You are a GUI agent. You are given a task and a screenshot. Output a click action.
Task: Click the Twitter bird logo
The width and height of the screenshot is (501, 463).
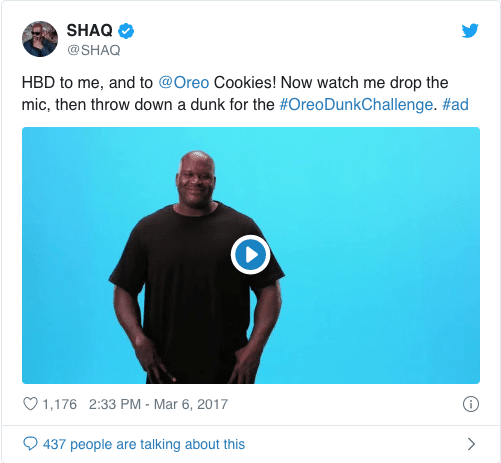470,31
